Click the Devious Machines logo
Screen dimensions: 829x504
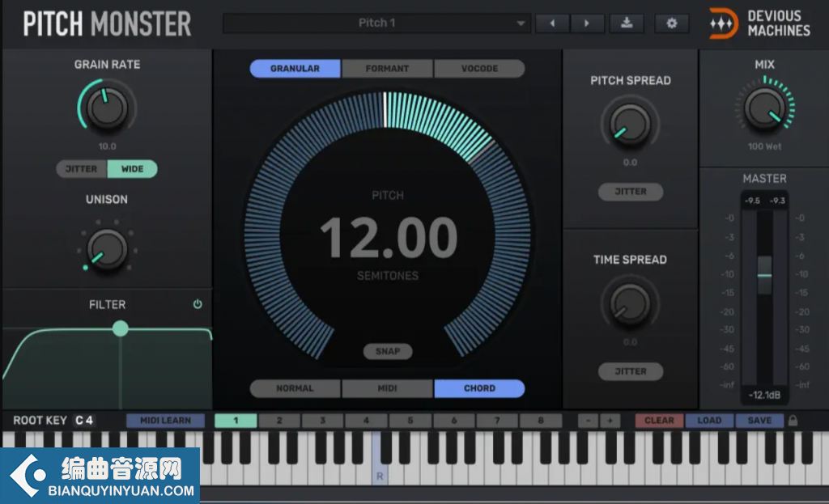(x=759, y=23)
